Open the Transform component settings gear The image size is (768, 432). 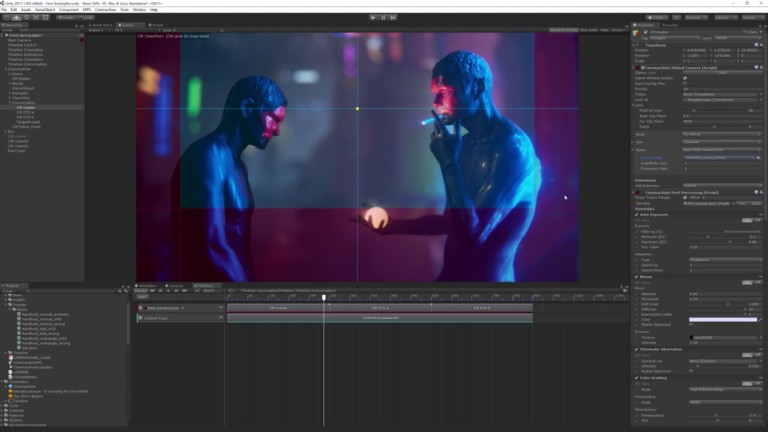(761, 45)
